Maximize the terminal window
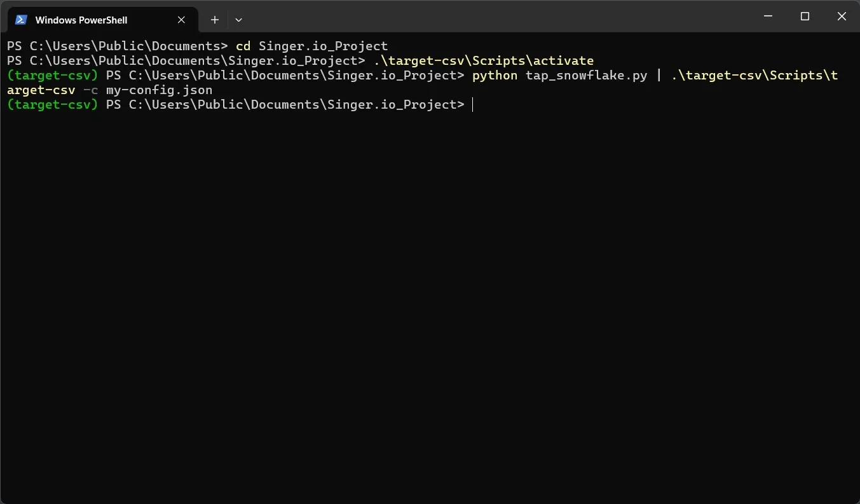Screen dimensions: 860x504 click(x=805, y=17)
